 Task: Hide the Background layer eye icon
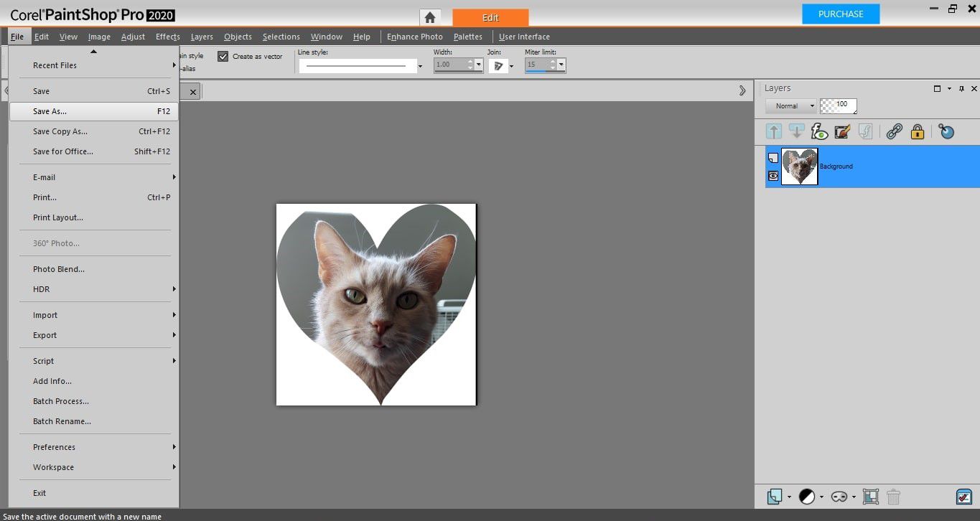click(x=773, y=175)
